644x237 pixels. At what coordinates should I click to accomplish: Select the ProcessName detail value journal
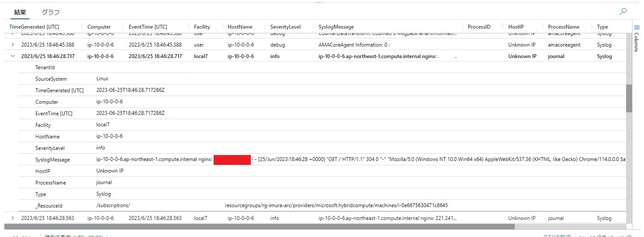click(x=104, y=182)
